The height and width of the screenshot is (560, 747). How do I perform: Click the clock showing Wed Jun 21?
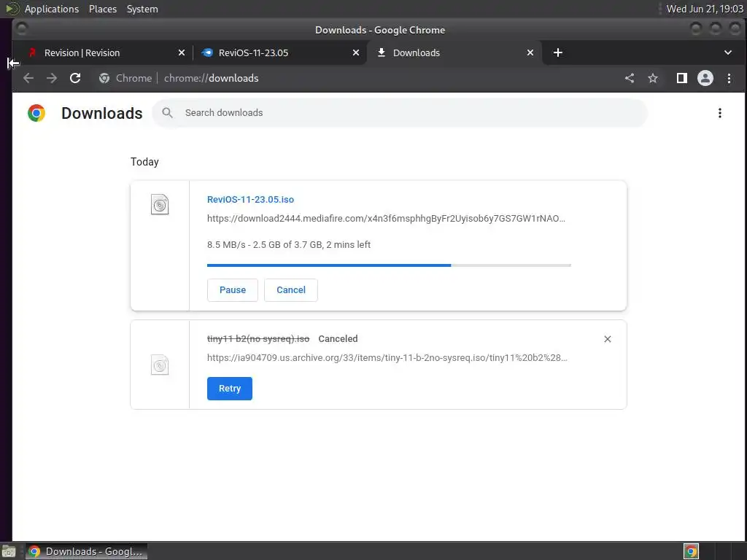tap(705, 9)
